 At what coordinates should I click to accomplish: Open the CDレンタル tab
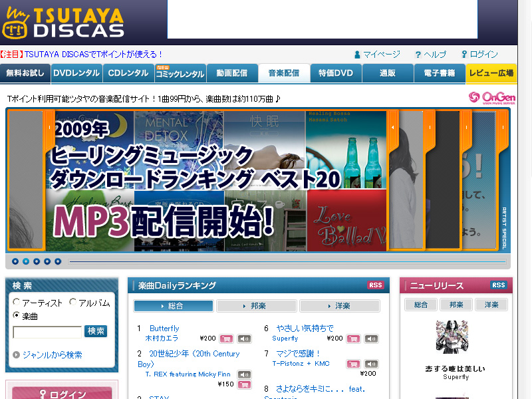128,73
